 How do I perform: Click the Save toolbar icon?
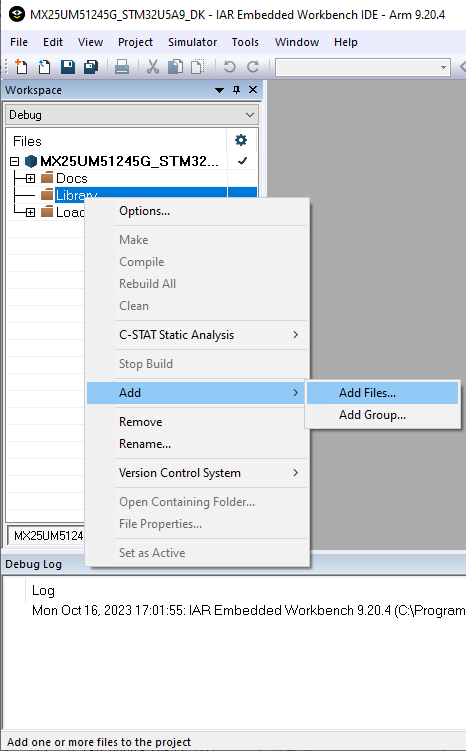coord(68,67)
